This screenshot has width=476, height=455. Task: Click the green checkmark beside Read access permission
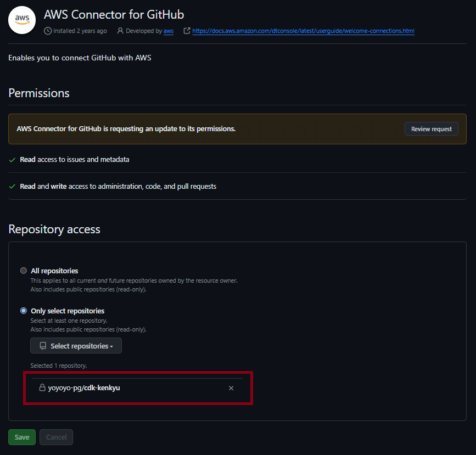tap(12, 159)
